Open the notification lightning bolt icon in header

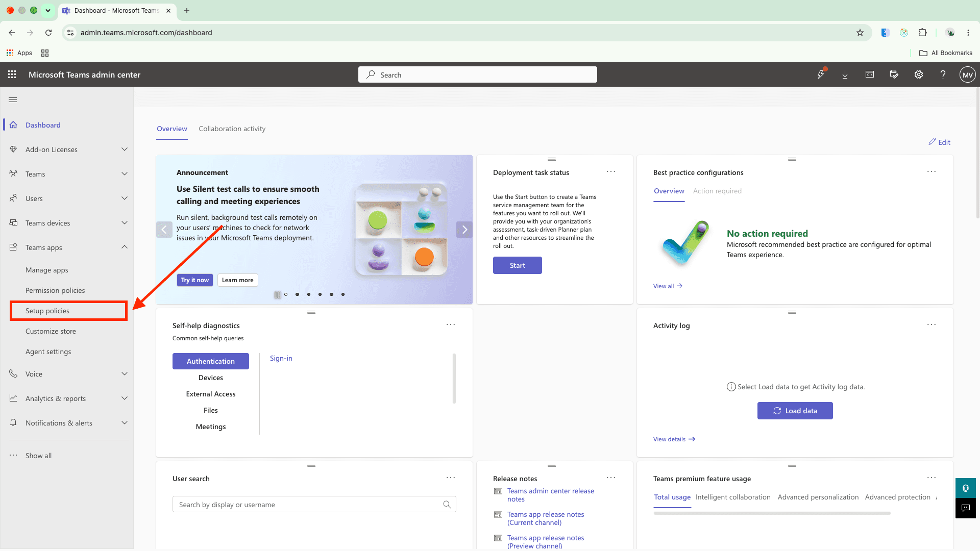(821, 74)
